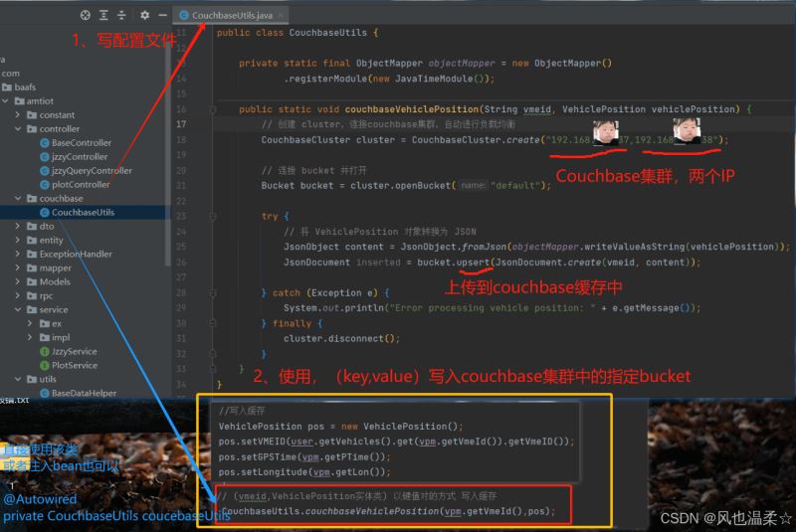
Task: Expand the dto package chevron
Action: click(x=18, y=226)
